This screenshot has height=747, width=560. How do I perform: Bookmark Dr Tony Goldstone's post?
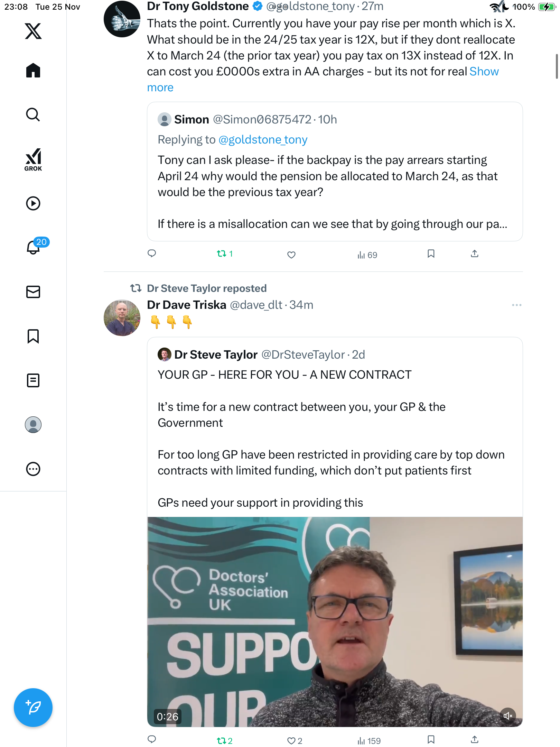click(431, 254)
